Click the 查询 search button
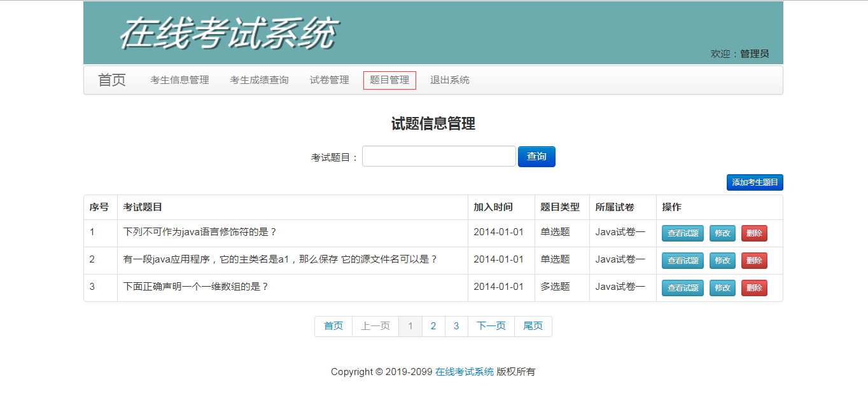The width and height of the screenshot is (868, 417). [536, 156]
